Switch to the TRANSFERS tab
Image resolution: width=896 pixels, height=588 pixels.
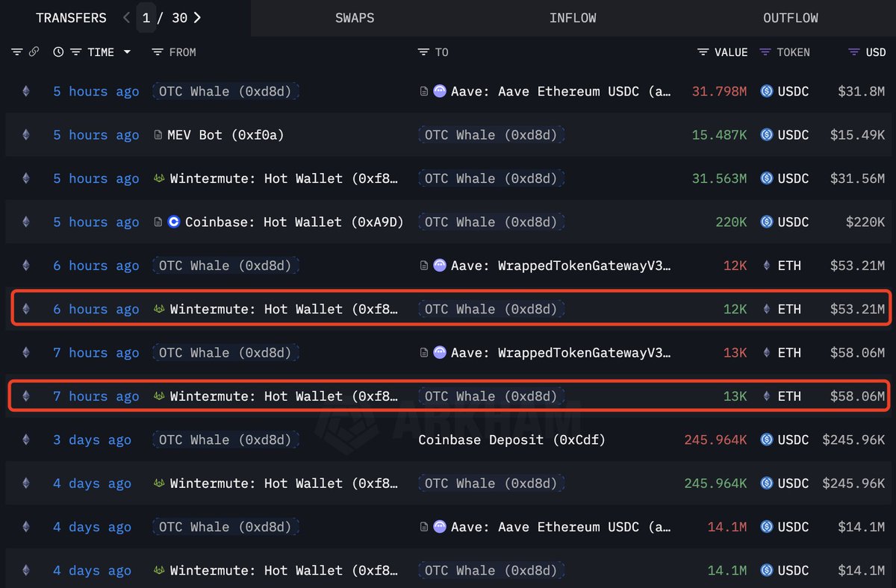[71, 18]
